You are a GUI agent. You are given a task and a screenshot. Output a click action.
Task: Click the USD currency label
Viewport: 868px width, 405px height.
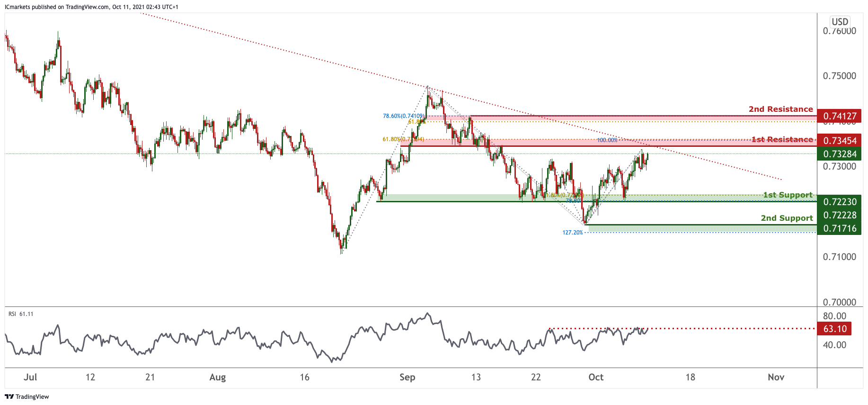[840, 22]
